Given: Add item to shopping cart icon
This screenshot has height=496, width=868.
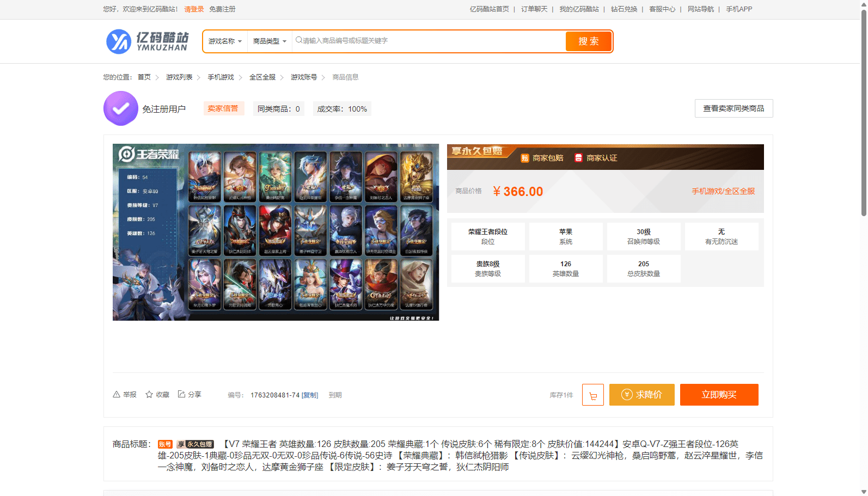Looking at the screenshot, I should [x=593, y=395].
